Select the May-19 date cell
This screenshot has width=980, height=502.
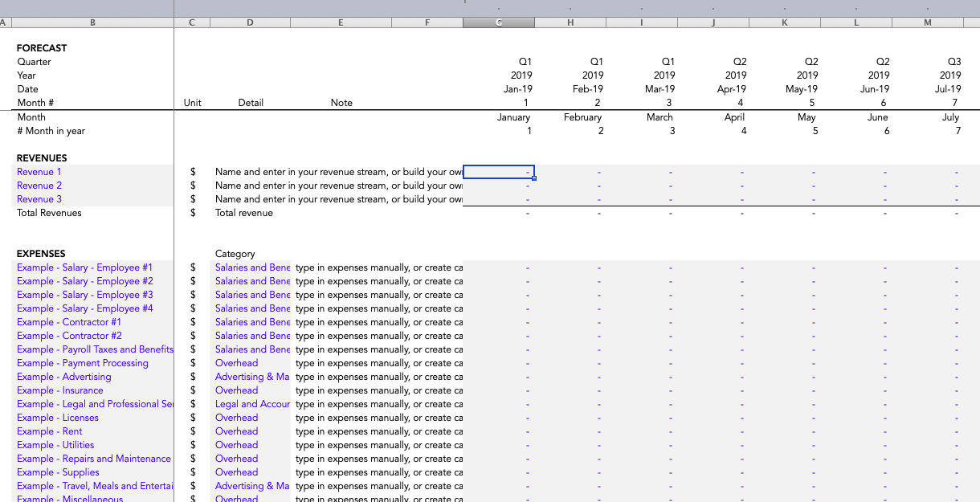coord(802,89)
